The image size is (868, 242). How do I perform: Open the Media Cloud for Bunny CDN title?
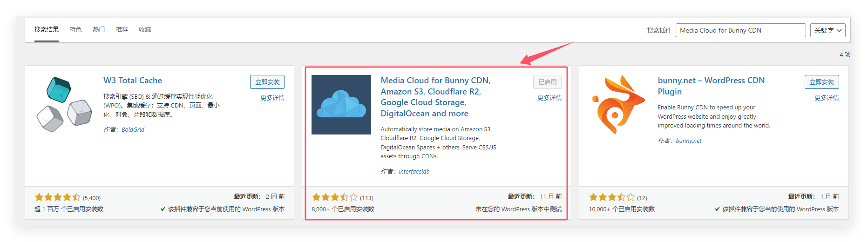click(x=435, y=97)
